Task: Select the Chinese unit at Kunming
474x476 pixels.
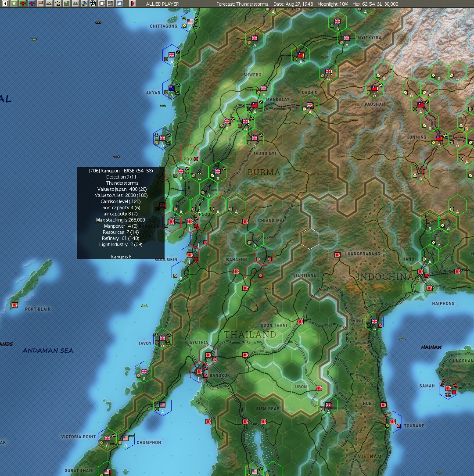Action: pyautogui.click(x=439, y=138)
